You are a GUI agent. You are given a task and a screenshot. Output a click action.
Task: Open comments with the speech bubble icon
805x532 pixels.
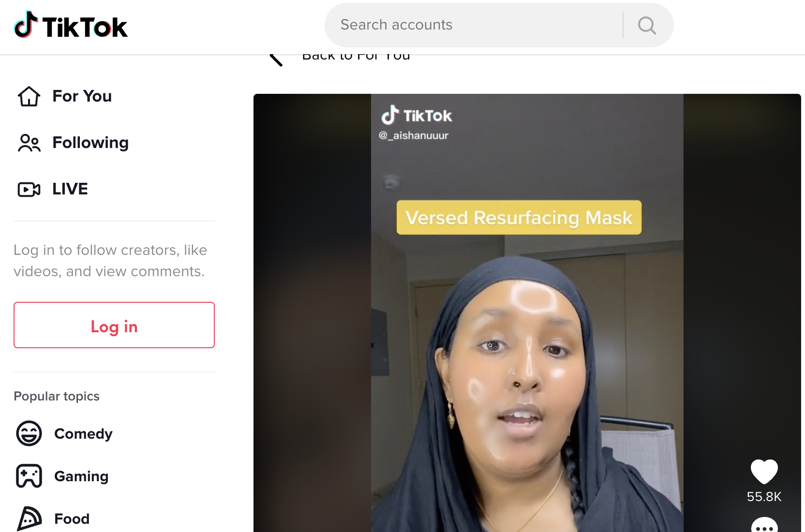(764, 525)
